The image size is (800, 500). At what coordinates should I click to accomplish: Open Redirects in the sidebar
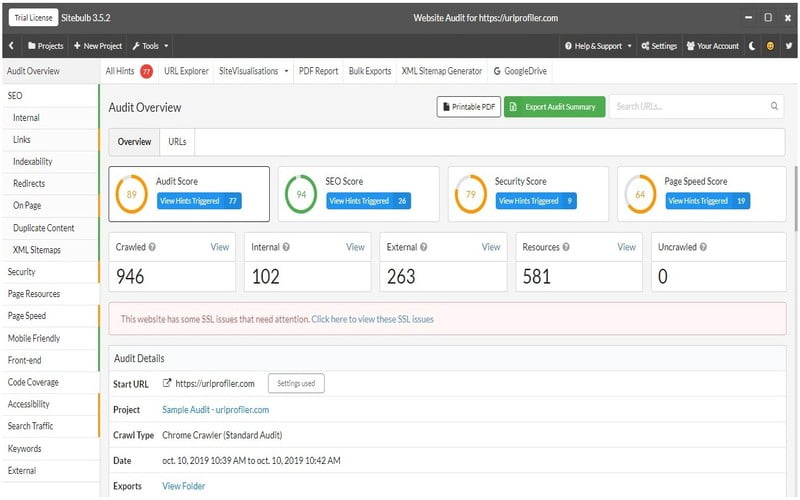(x=50, y=184)
